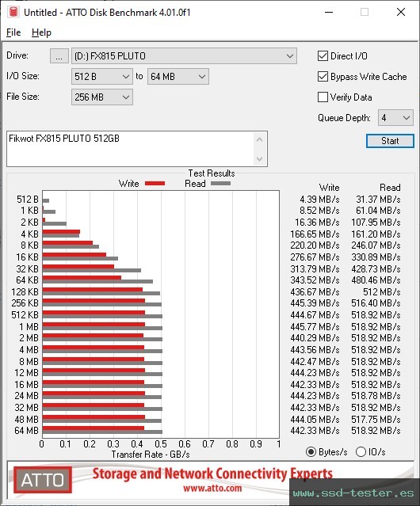This screenshot has height=506, width=420.
Task: Expand the Drive selection dropdown
Action: (x=184, y=56)
